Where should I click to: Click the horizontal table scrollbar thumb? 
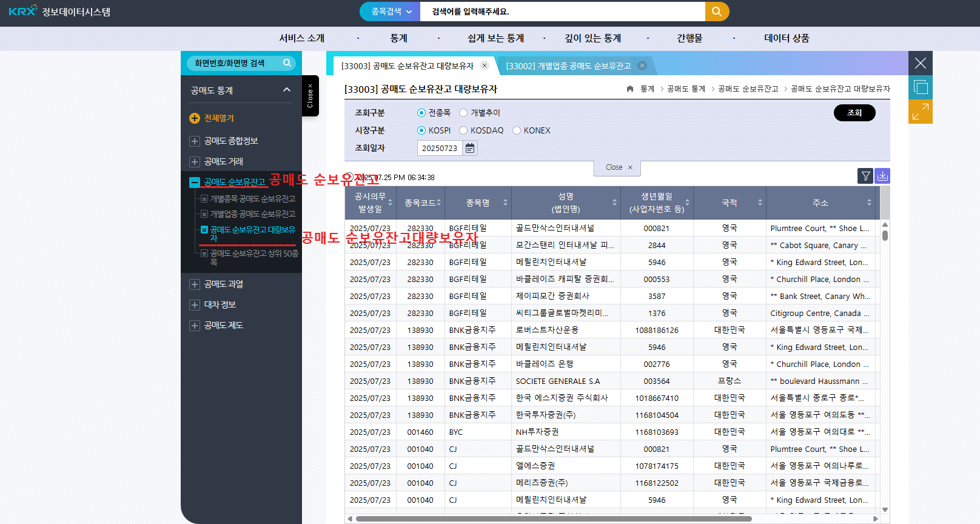click(x=554, y=519)
